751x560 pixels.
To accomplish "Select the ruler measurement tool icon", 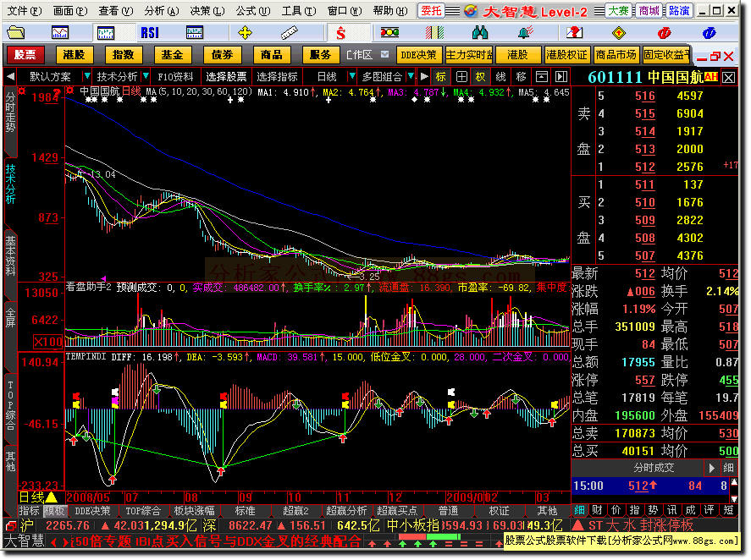I will click(290, 32).
